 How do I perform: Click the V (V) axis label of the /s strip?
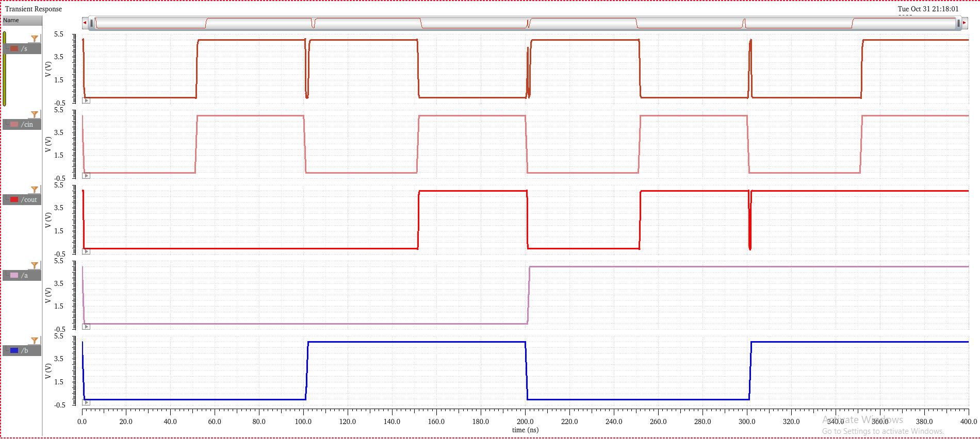(48, 69)
